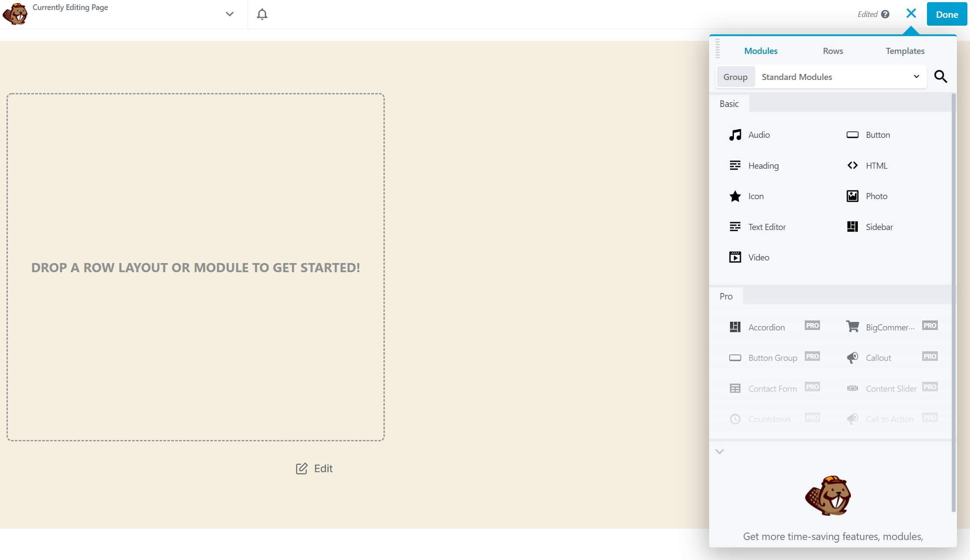Open the Edited help tooltip icon
Viewport: 970px width, 560px height.
click(x=885, y=14)
